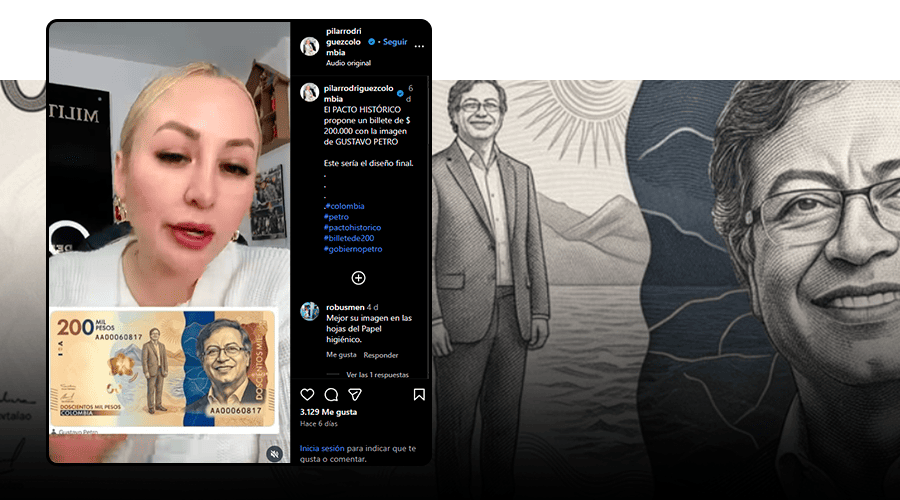Share the post with paper plane icon
900x500 pixels.
click(355, 395)
